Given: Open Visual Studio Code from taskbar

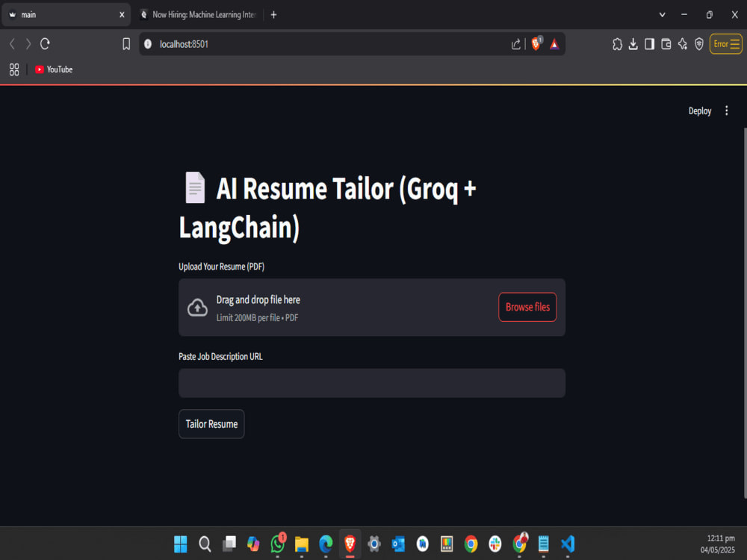Looking at the screenshot, I should (568, 544).
